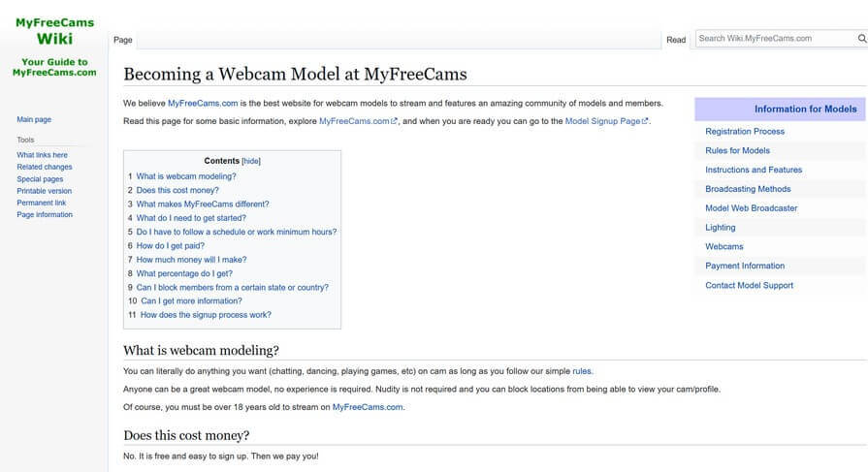Open the Model Signup Page link
The width and height of the screenshot is (868, 472).
(603, 121)
